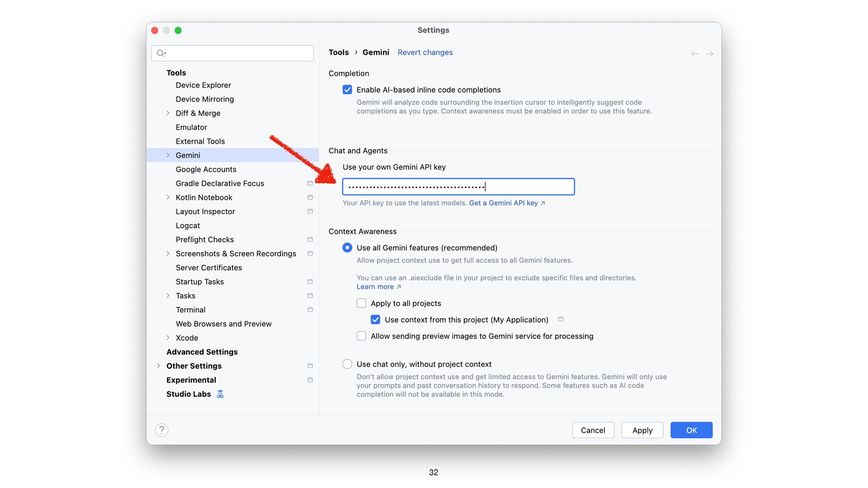Select Startup Tasks row
The width and height of the screenshot is (868, 488).
[x=232, y=282]
